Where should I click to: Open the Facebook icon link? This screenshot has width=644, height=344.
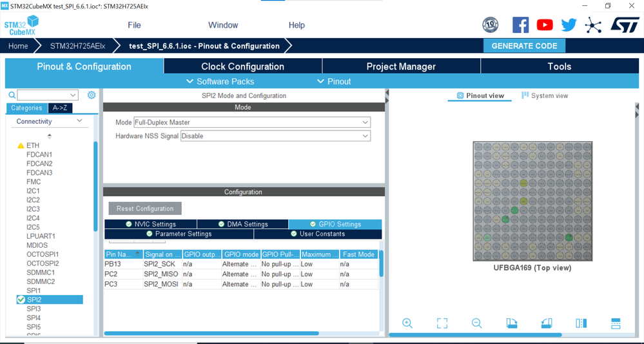[x=520, y=25]
